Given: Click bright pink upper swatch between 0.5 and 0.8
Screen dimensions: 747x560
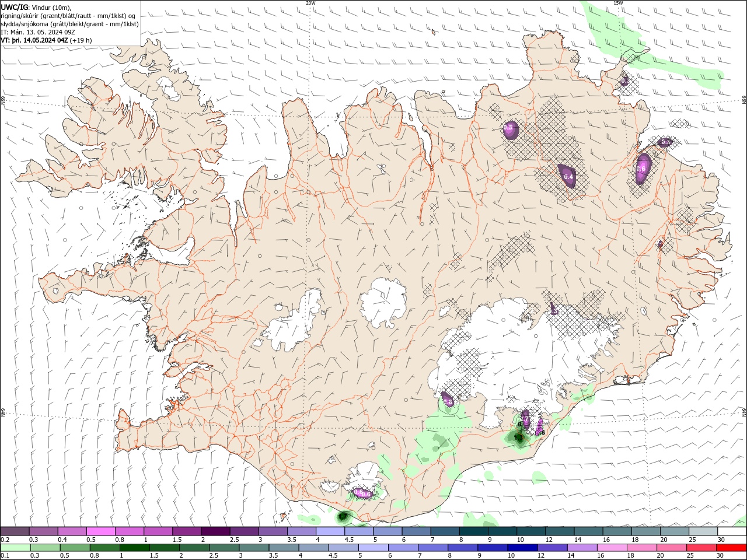Looking at the screenshot, I should point(100,531).
